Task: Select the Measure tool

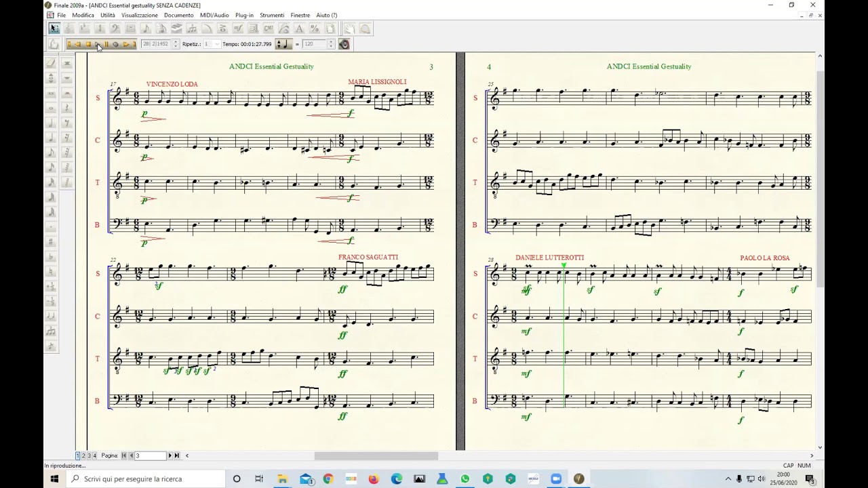Action: (130, 28)
